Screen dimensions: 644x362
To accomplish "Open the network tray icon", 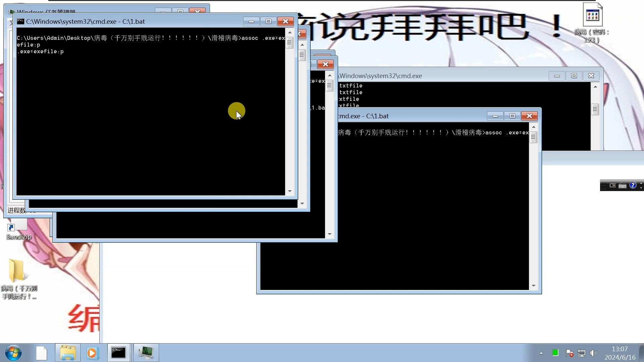I will point(582,353).
